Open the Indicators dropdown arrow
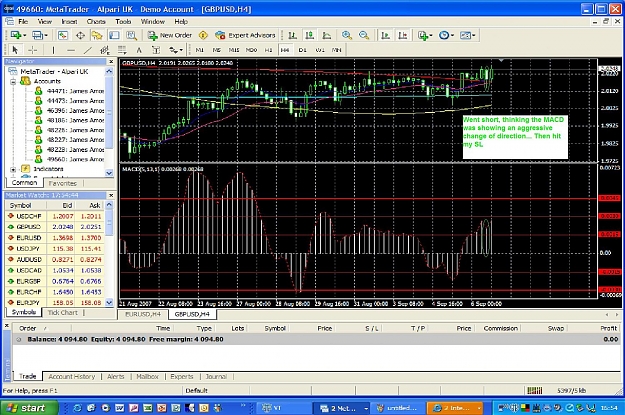Image resolution: width=625 pixels, height=415 pixels. 431,35
